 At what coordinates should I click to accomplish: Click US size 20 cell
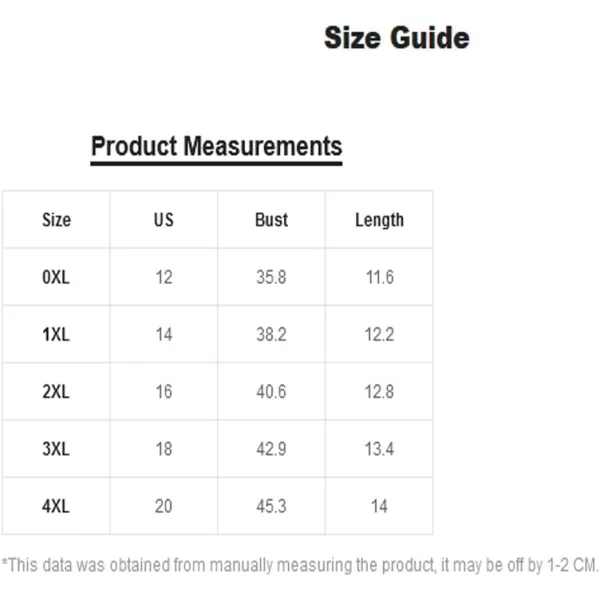(164, 506)
